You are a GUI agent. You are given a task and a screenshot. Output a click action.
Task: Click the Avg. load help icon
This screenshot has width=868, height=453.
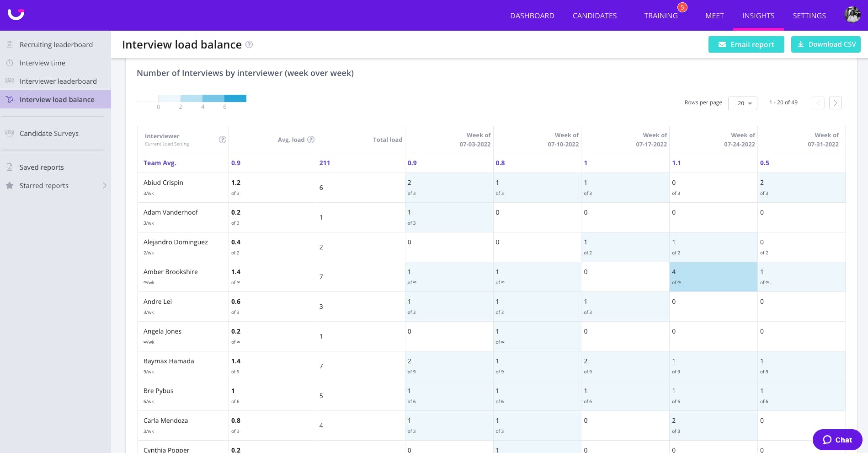pos(311,140)
